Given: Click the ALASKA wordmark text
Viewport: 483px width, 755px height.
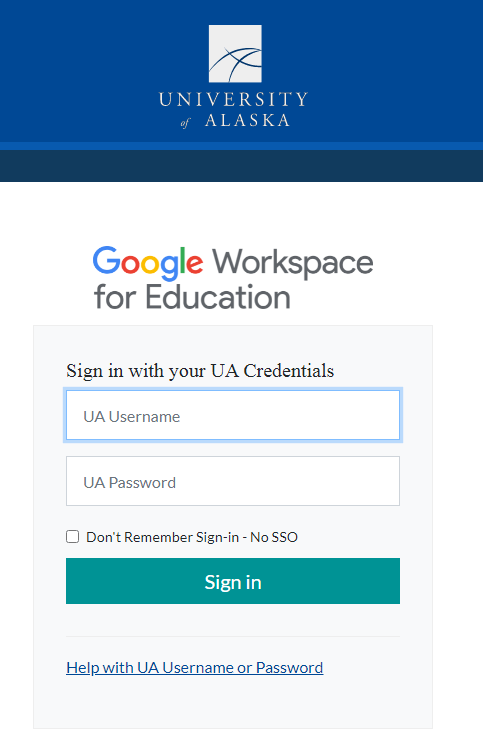Looking at the screenshot, I should pos(248,120).
